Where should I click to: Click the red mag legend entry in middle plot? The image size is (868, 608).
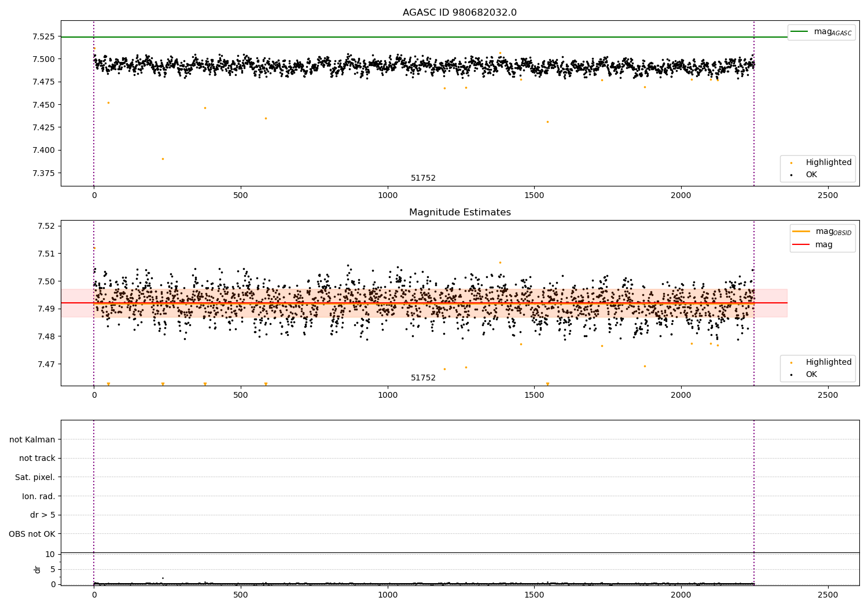pos(801,245)
